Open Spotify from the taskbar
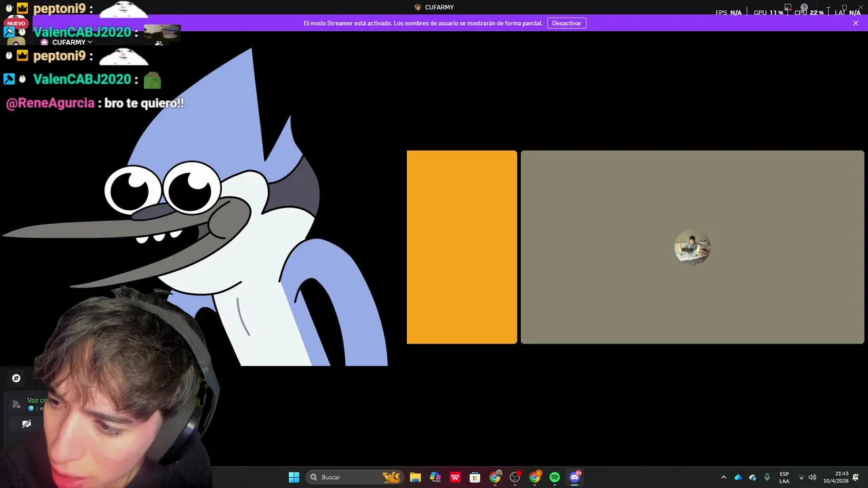This screenshot has height=488, width=868. pyautogui.click(x=555, y=477)
